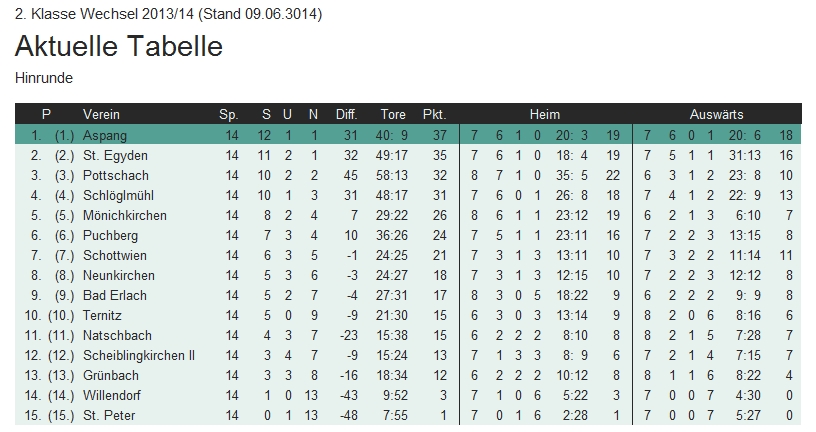Select the Puchberg team name

tap(112, 235)
